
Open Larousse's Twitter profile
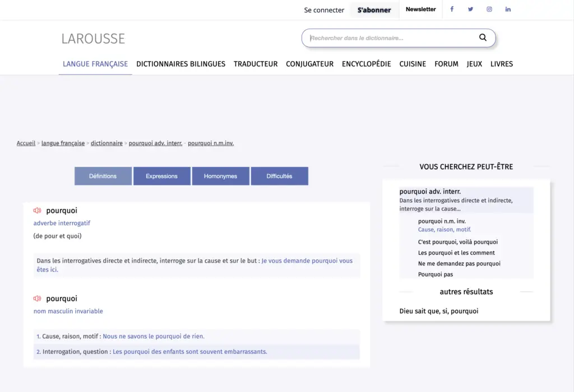(470, 9)
